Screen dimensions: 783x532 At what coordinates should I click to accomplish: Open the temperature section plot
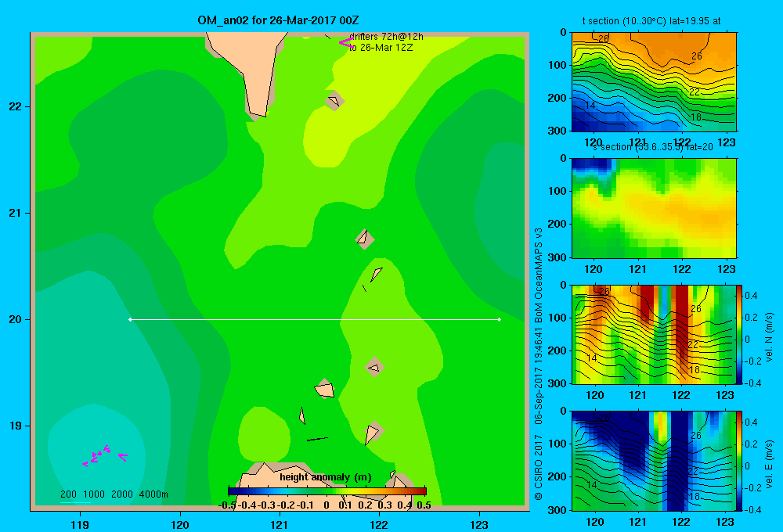[x=654, y=82]
